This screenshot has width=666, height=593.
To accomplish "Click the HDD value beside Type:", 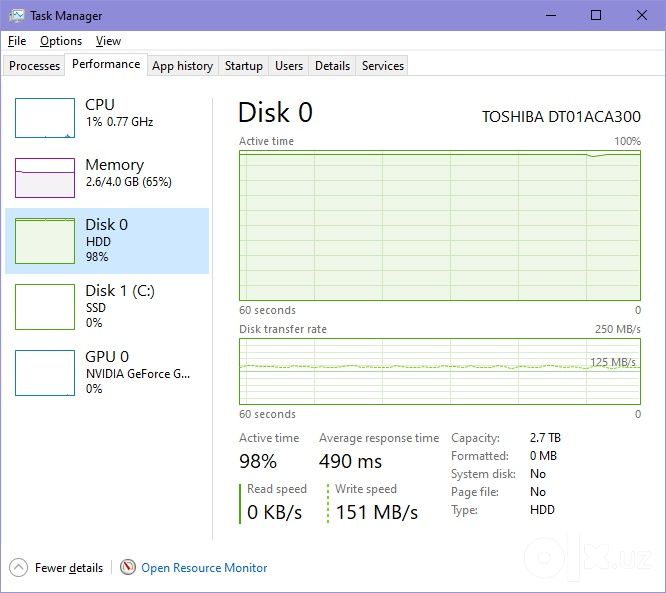I will [542, 510].
